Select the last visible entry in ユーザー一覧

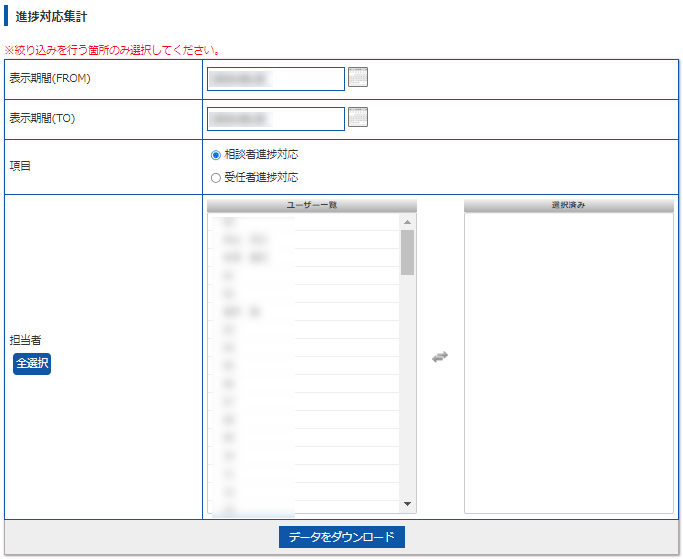coord(300,509)
